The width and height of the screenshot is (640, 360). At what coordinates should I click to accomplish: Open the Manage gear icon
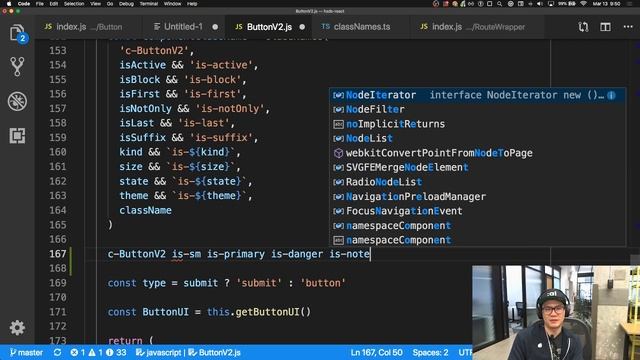pyautogui.click(x=17, y=328)
